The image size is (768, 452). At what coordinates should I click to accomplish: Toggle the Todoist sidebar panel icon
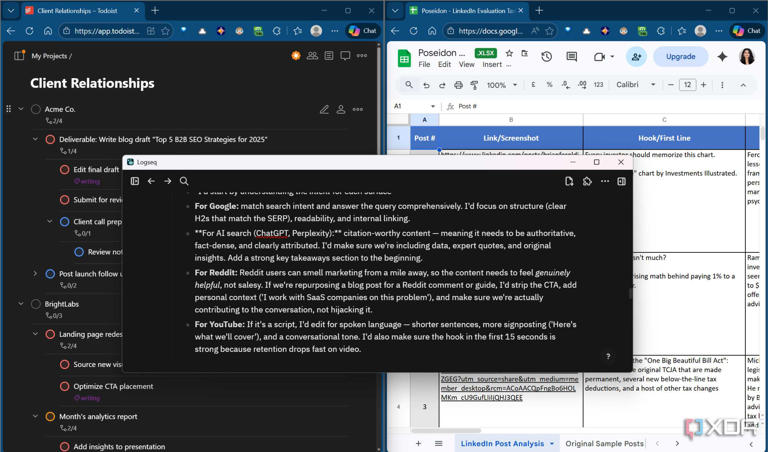coord(19,55)
